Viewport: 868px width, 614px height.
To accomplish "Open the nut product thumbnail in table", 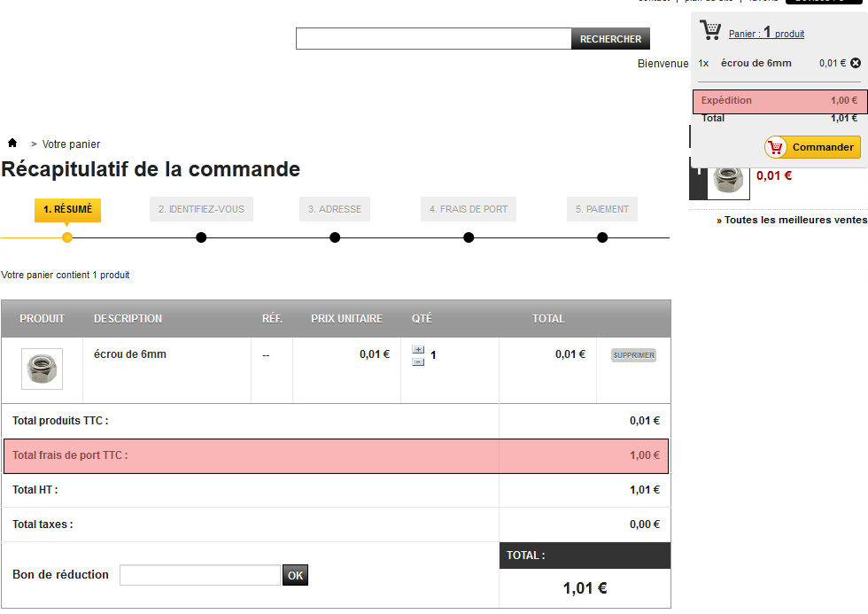I will click(43, 369).
